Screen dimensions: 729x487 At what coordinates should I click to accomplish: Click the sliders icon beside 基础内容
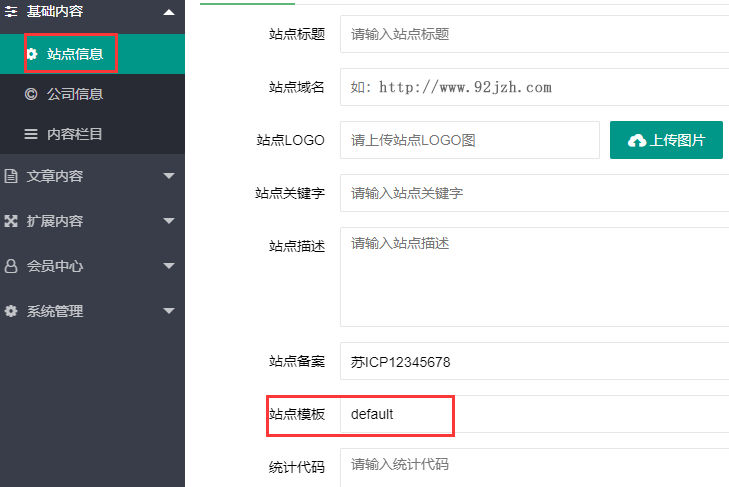[11, 12]
